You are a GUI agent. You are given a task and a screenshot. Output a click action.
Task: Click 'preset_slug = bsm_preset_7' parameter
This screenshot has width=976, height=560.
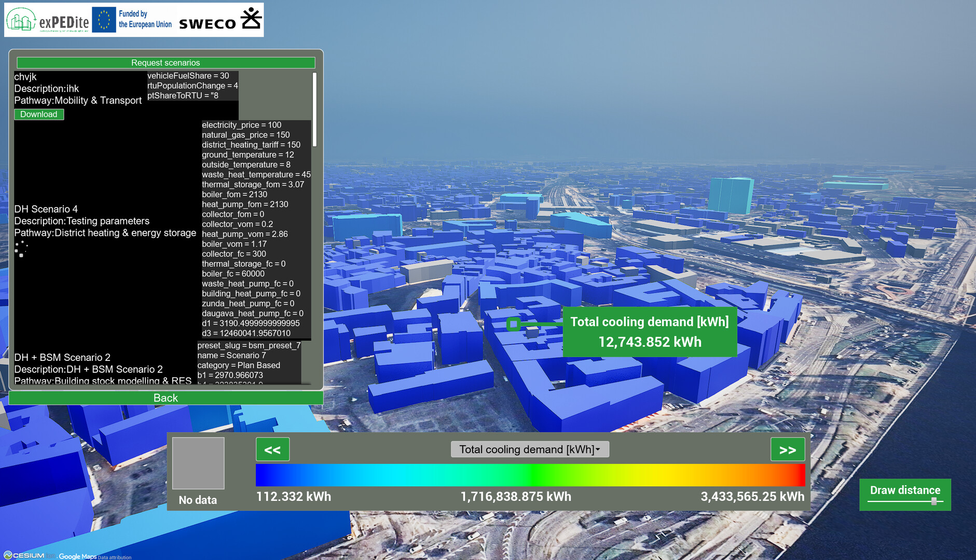point(249,345)
